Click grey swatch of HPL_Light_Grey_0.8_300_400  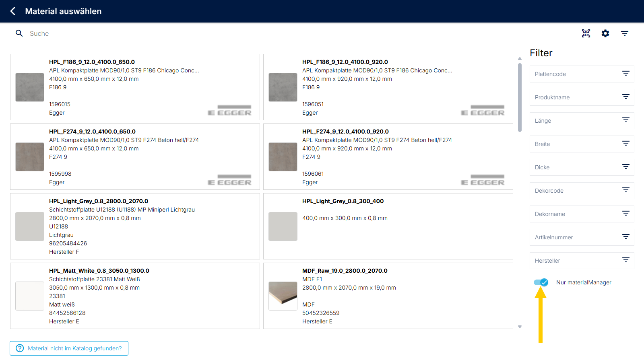click(x=283, y=226)
